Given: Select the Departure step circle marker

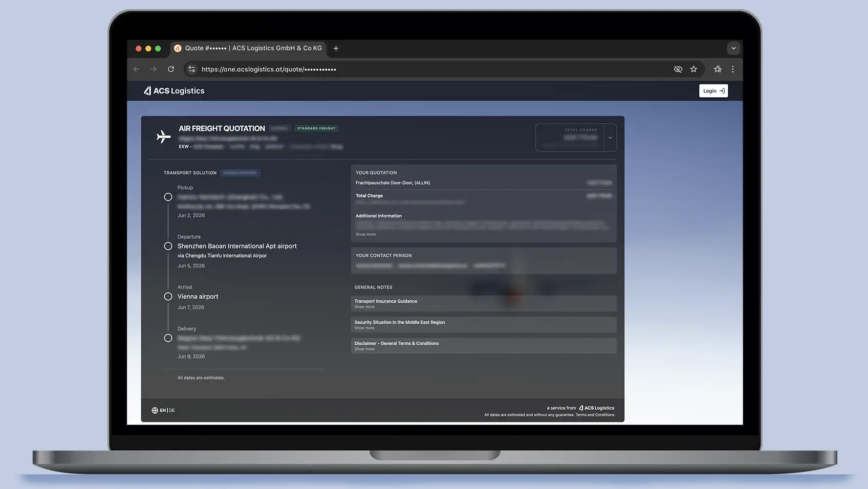Looking at the screenshot, I should coord(168,246).
